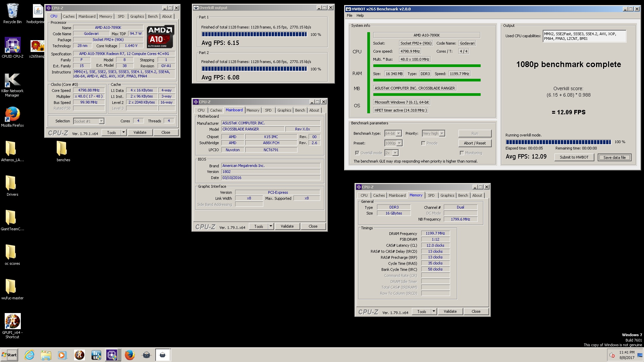Open Firefox from the taskbar
This screenshot has height=362, width=644.
129,355
